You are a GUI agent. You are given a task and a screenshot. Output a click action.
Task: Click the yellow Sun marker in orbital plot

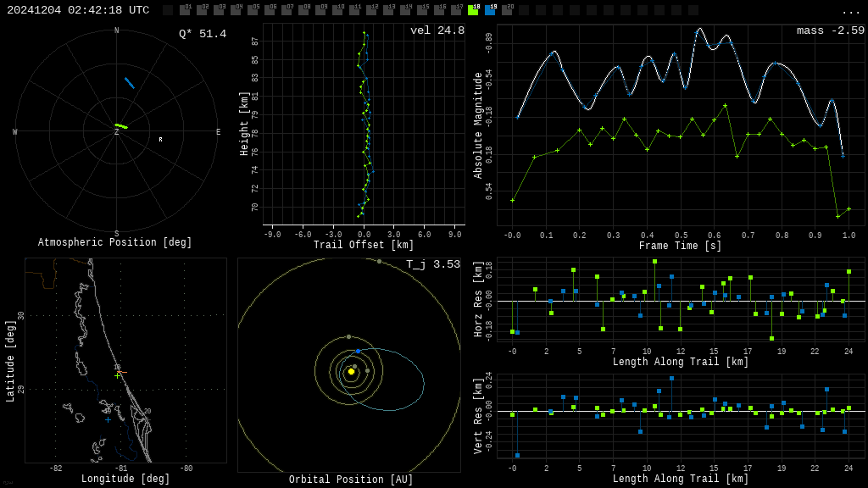351,372
